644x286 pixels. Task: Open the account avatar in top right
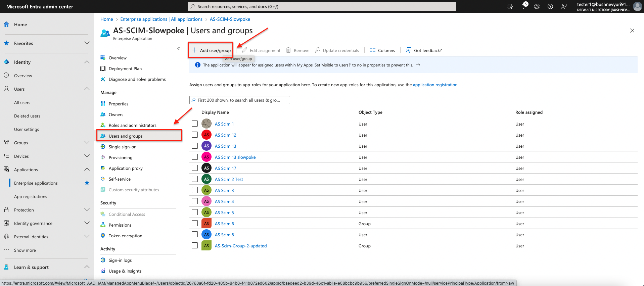(637, 6)
